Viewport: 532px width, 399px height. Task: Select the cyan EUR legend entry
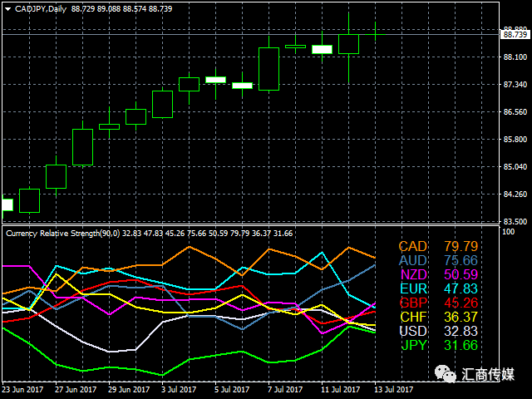tap(413, 288)
